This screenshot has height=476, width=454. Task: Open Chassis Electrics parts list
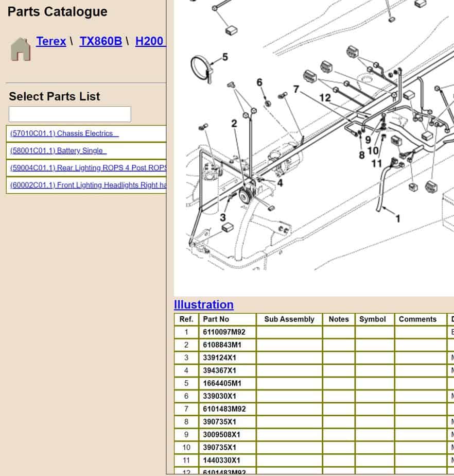pos(64,133)
